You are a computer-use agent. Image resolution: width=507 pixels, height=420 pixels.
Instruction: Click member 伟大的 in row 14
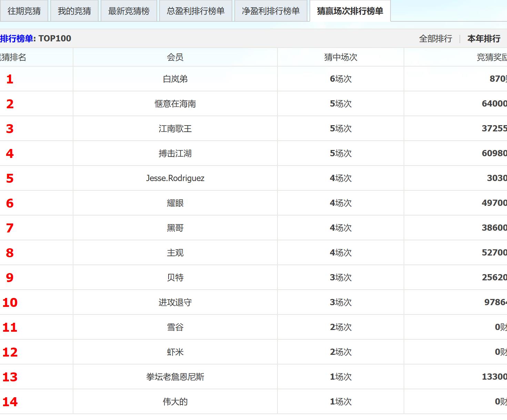[175, 402]
